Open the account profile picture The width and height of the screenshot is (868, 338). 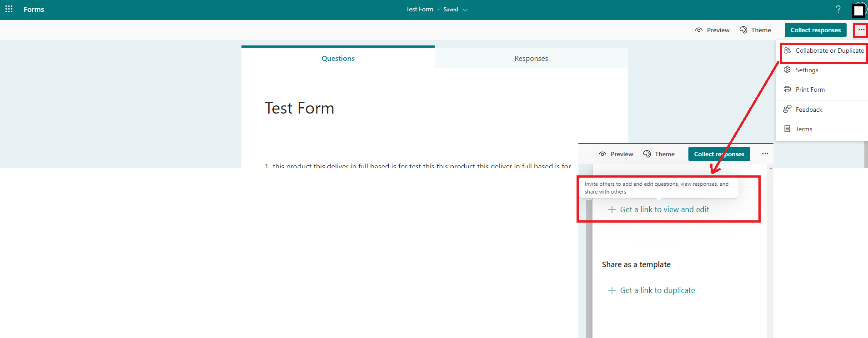pos(859,10)
